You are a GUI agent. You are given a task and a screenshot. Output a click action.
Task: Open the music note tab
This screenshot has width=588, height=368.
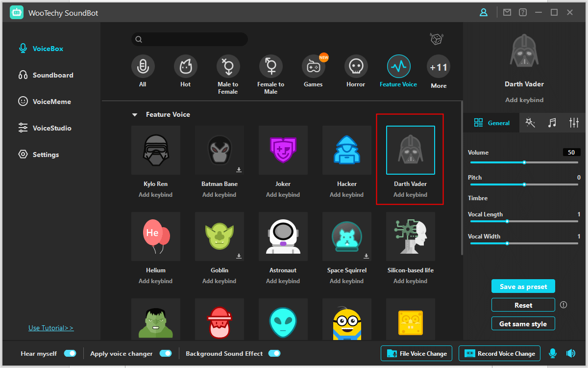[x=552, y=123]
